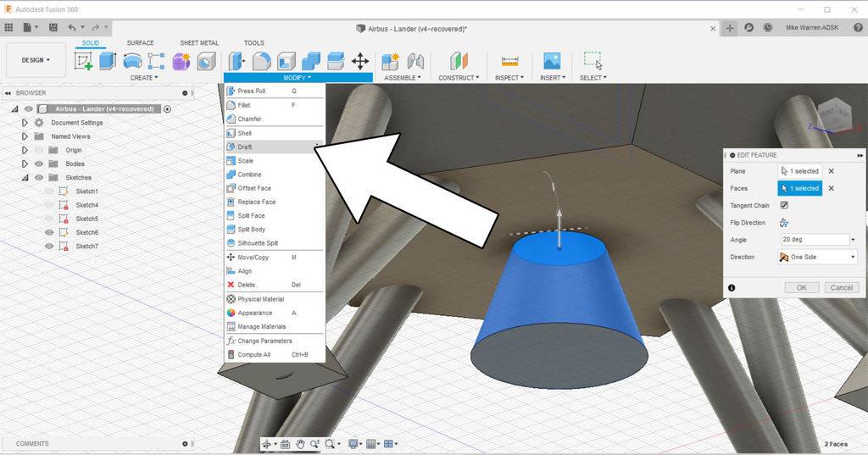This screenshot has width=868, height=455.
Task: Select the Shell toolbar icon
Action: [287, 61]
